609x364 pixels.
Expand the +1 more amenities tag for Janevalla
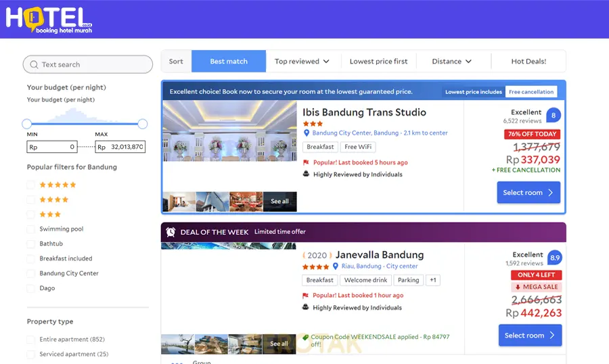point(432,280)
